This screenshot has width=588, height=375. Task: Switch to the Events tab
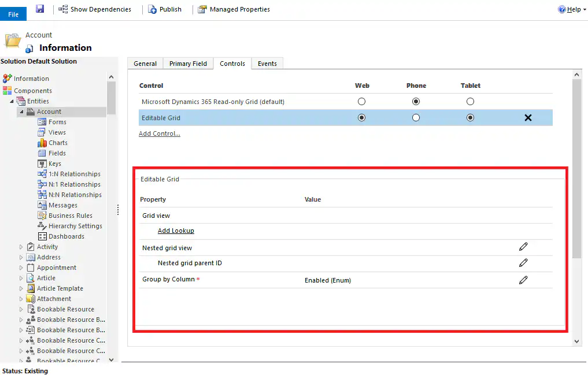pyautogui.click(x=267, y=64)
